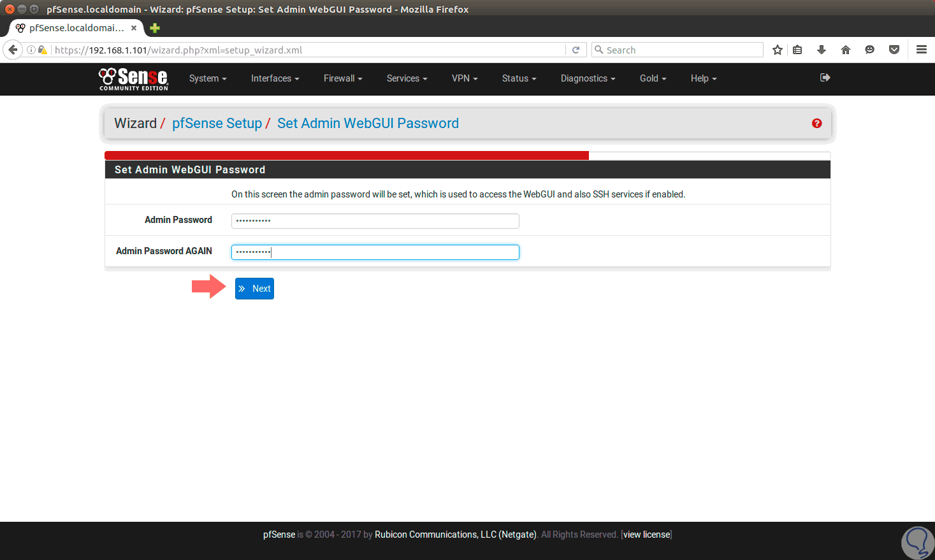Select the pfSense.localdomain browser tab
This screenshot has height=560, width=935.
coord(76,28)
